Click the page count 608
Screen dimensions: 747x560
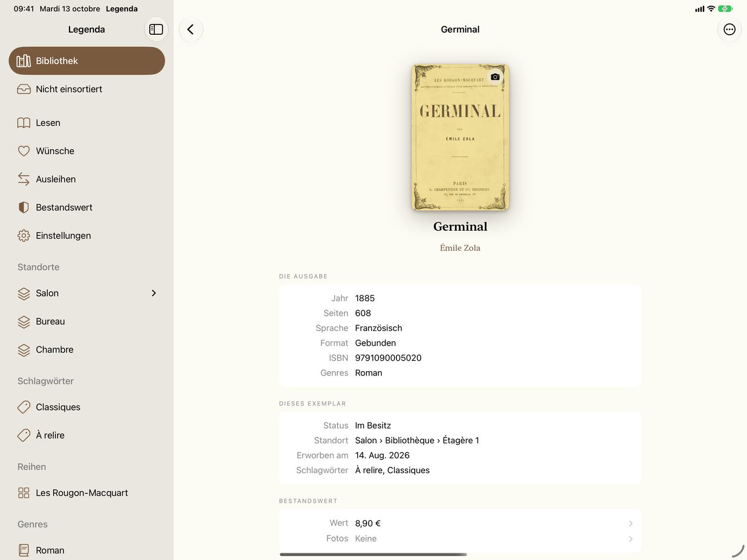(x=363, y=313)
